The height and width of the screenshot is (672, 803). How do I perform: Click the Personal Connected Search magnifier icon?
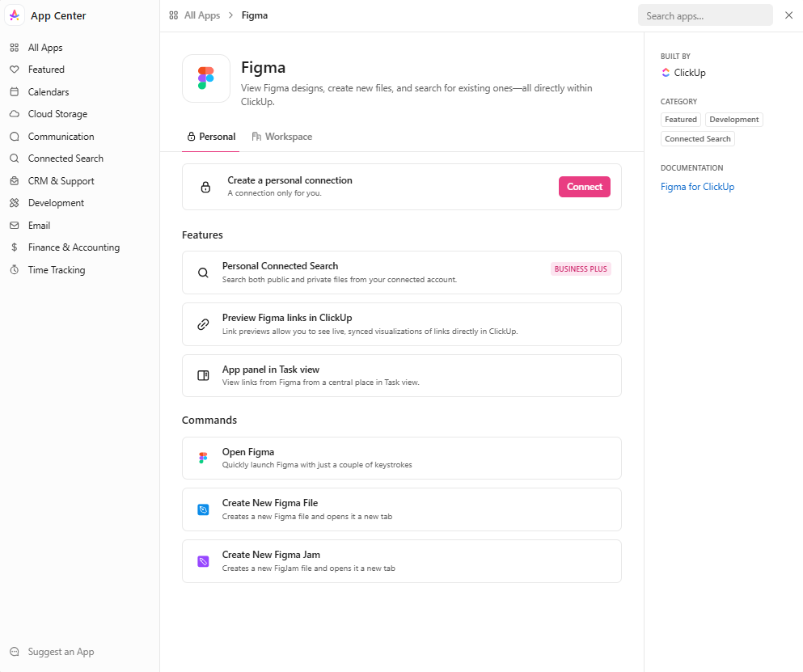(x=203, y=273)
